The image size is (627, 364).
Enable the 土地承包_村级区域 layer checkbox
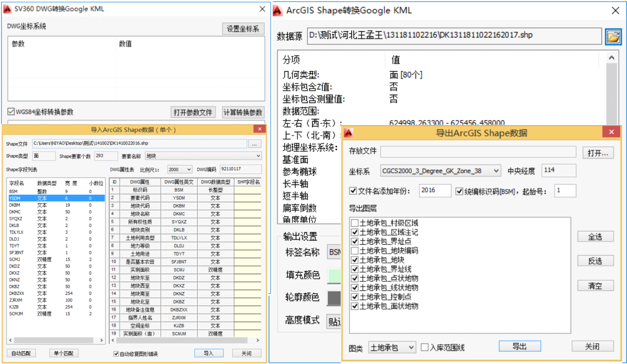click(354, 223)
